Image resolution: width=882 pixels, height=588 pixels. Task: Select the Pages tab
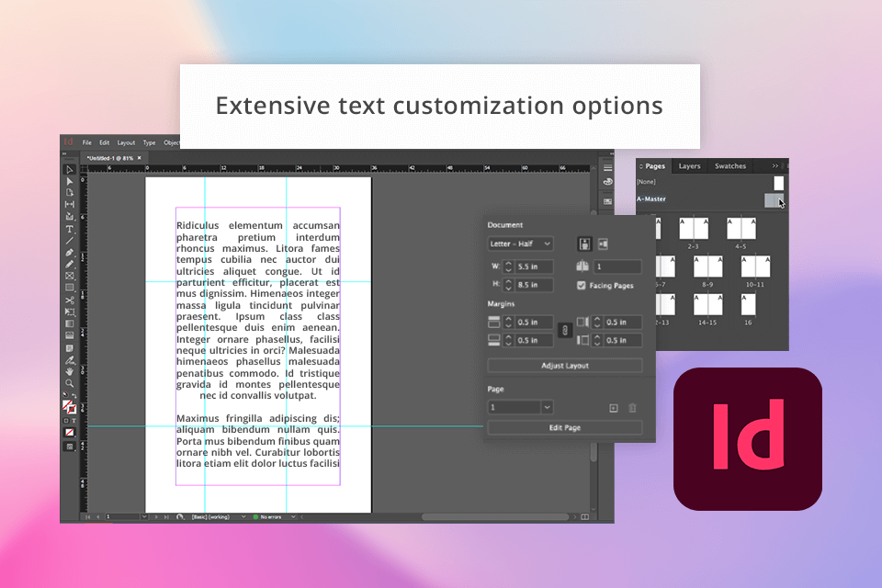coord(655,166)
